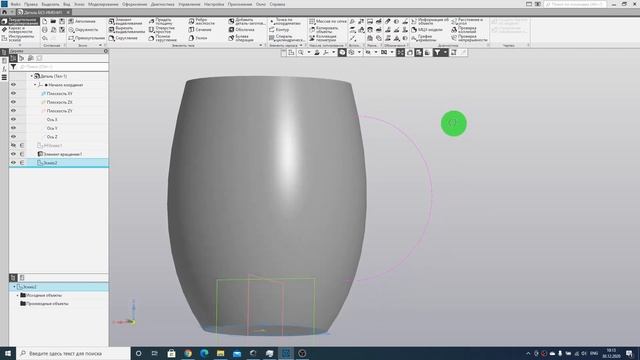Click Вырезать выдавливанием tool
640x360 pixels.
pos(127,30)
